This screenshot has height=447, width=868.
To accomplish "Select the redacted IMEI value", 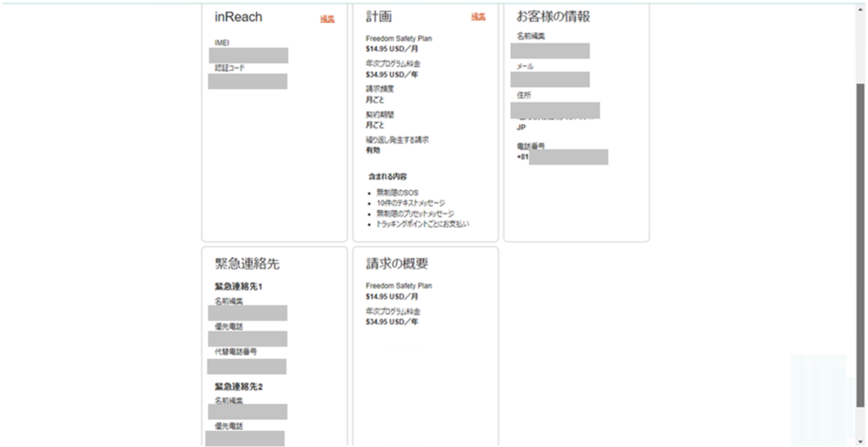I will point(248,55).
